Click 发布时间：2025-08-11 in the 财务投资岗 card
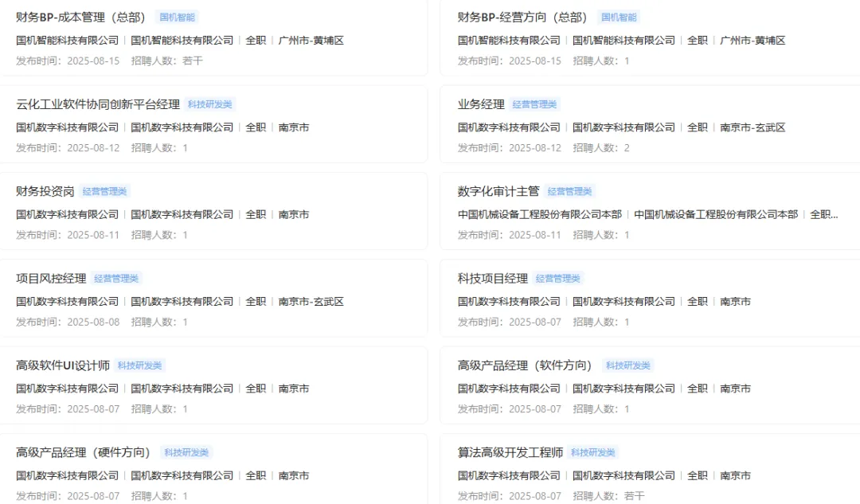The width and height of the screenshot is (860, 504). (x=68, y=235)
